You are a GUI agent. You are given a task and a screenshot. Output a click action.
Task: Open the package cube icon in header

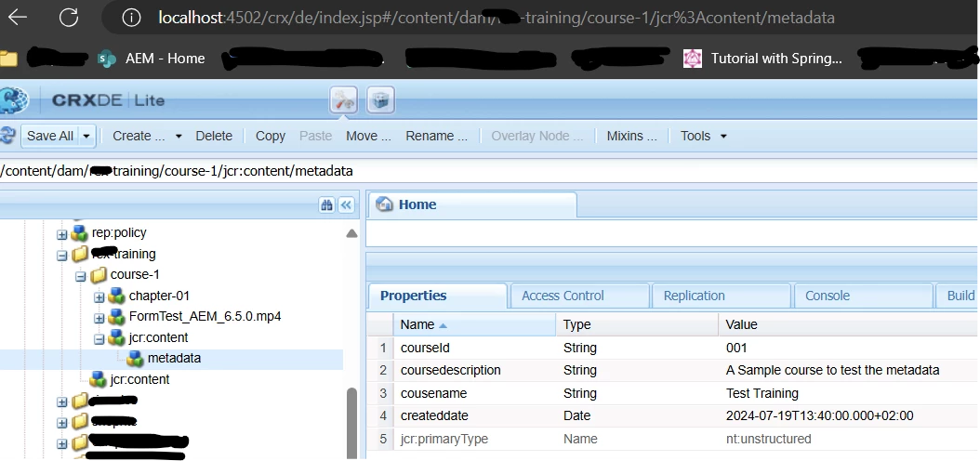click(x=380, y=100)
